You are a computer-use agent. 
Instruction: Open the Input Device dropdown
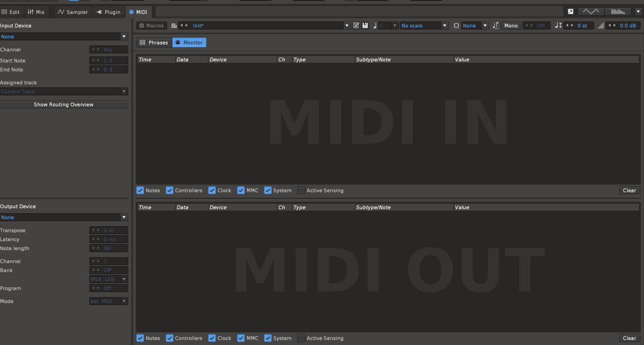coord(64,36)
